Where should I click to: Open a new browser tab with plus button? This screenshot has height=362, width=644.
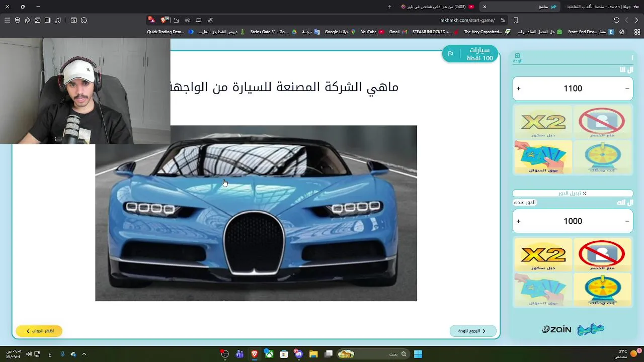pyautogui.click(x=389, y=7)
